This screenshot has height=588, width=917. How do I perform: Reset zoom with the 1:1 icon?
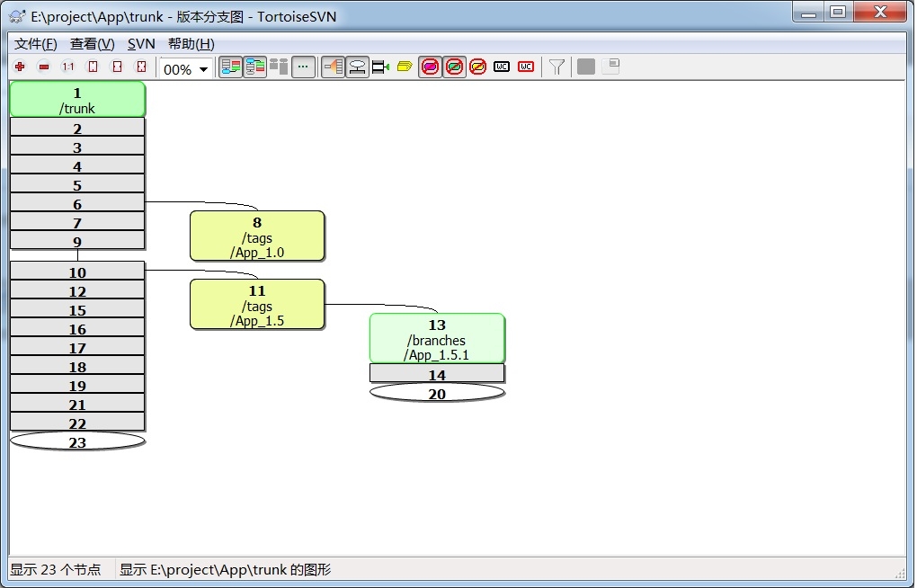click(68, 67)
